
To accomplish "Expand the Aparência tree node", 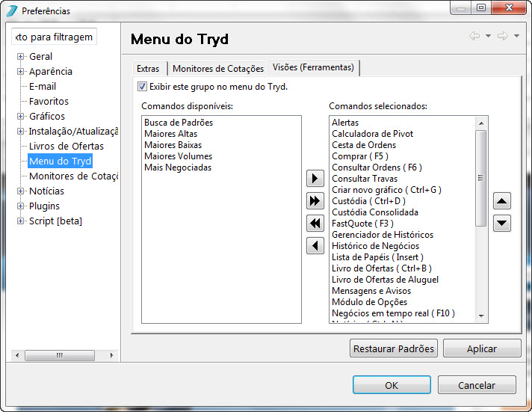I will [20, 71].
